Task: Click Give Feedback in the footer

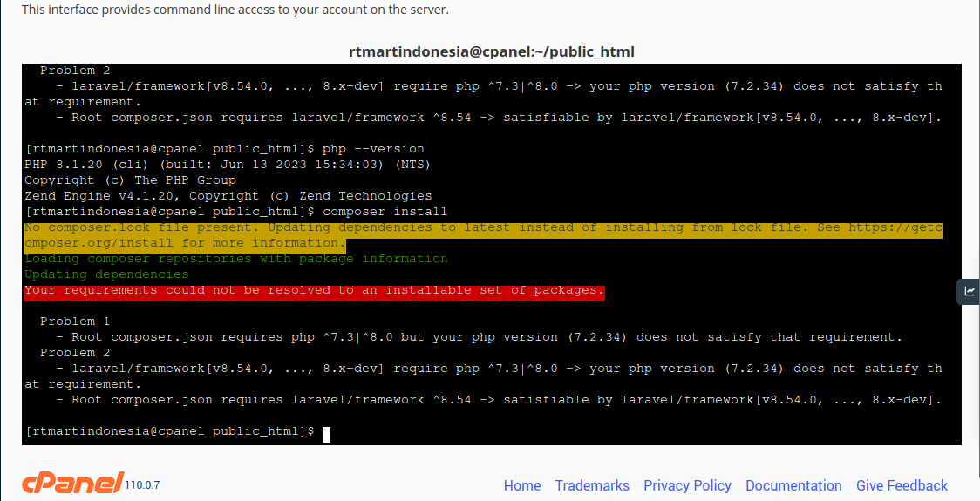Action: click(x=902, y=485)
